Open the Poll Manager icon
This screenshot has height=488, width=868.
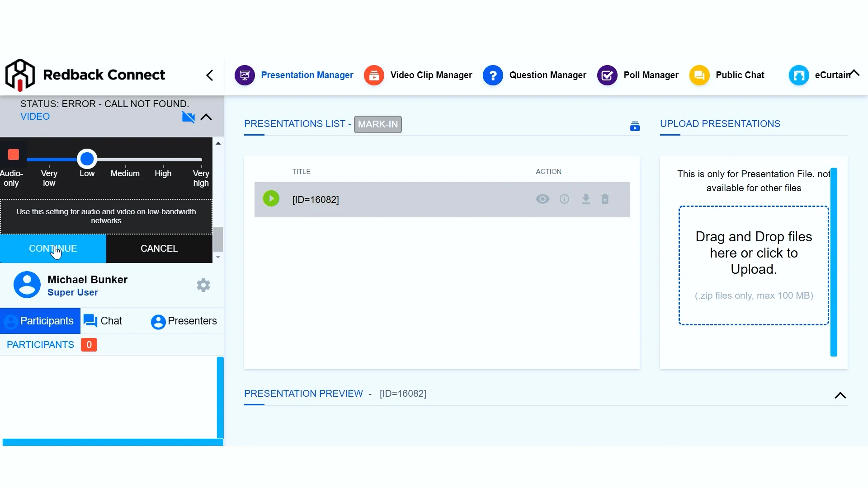point(607,75)
